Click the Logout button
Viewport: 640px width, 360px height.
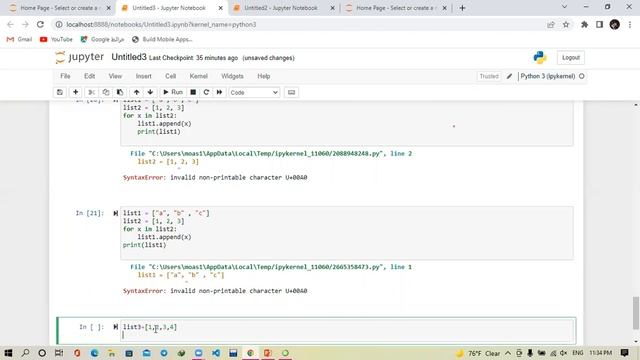click(571, 58)
